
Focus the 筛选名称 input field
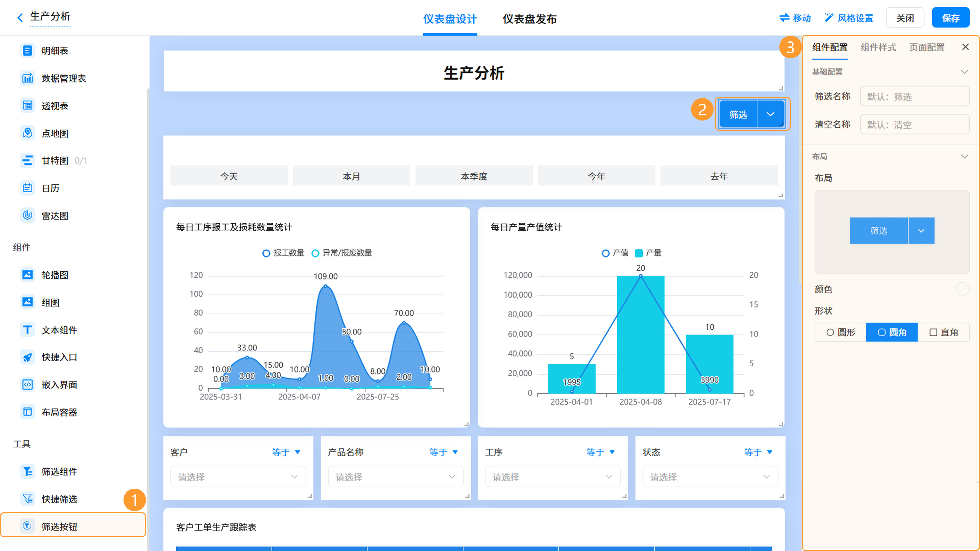[x=915, y=96]
